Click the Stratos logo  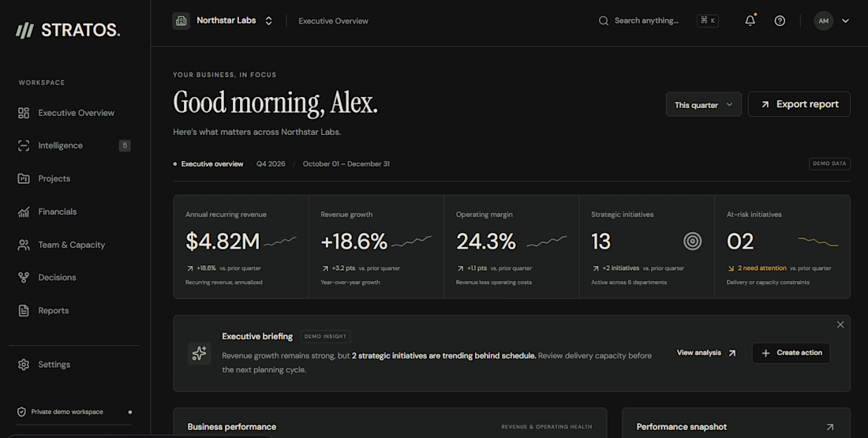68,30
